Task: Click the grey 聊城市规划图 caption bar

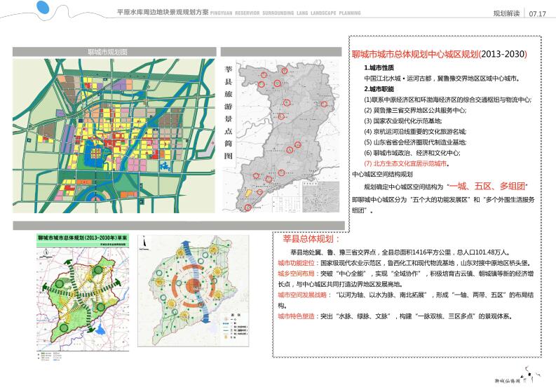Action: pos(114,52)
